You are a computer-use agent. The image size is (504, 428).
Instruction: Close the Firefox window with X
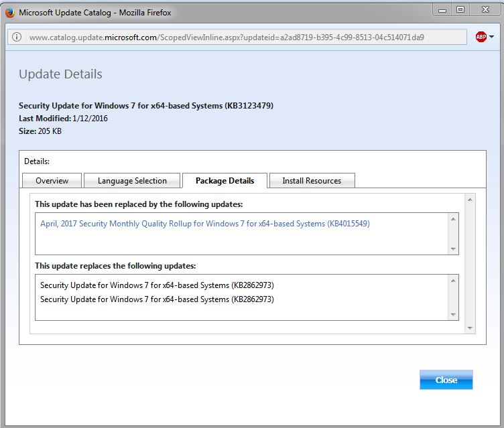tap(485, 9)
